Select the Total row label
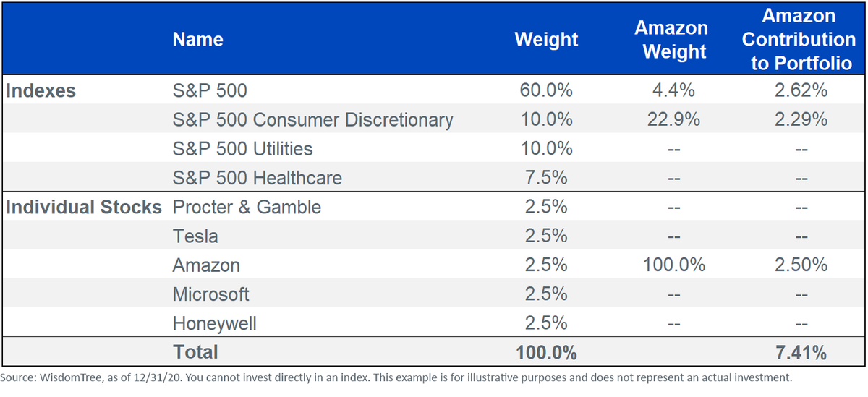Screen dimensions: 868x397 [x=195, y=352]
